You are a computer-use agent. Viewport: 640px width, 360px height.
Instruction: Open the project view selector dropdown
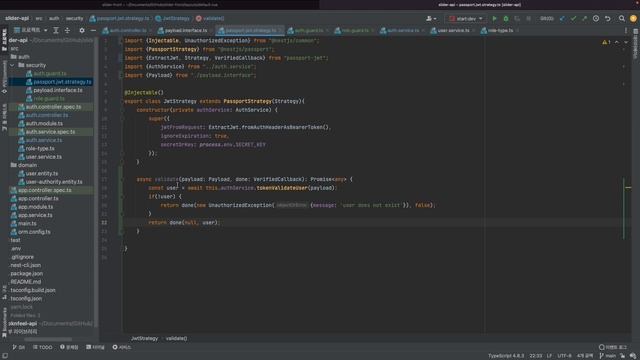tap(31, 30)
